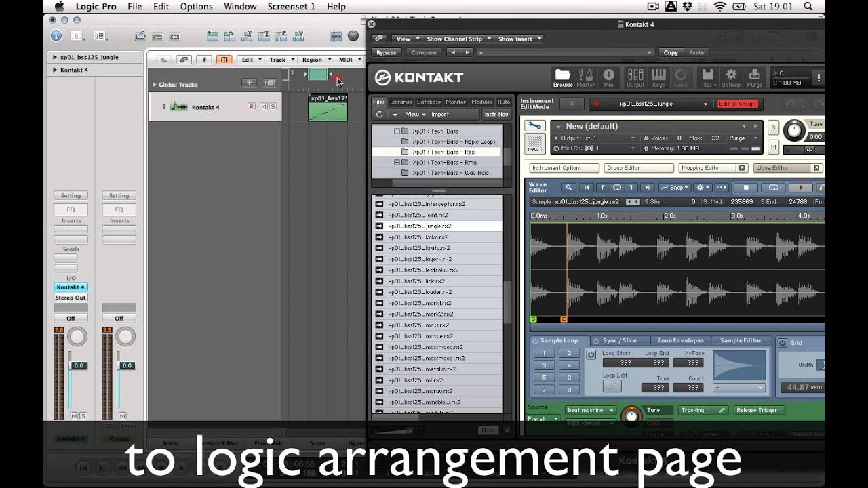Toggle the Link chain icon in Arrange
Screen dimensions: 868x488
click(x=183, y=60)
